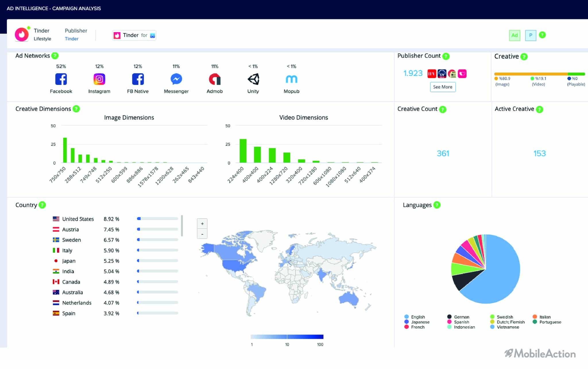Click the first red publisher app icon
This screenshot has height=369, width=588.
(x=432, y=74)
